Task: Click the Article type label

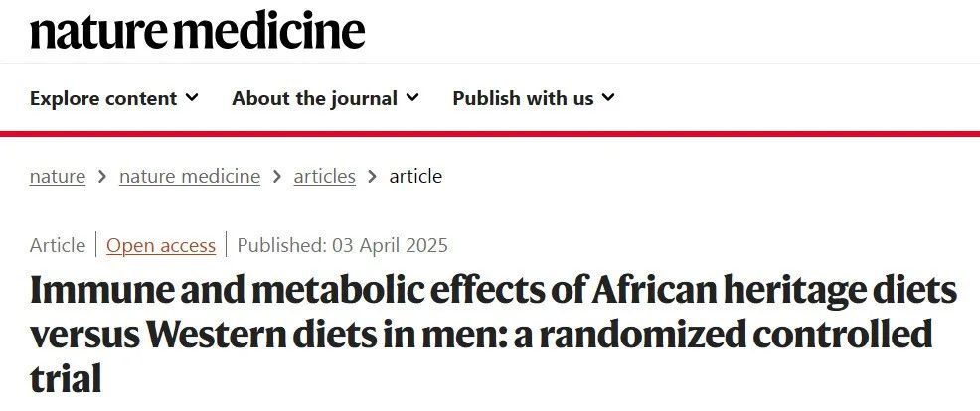Action: coord(58,245)
